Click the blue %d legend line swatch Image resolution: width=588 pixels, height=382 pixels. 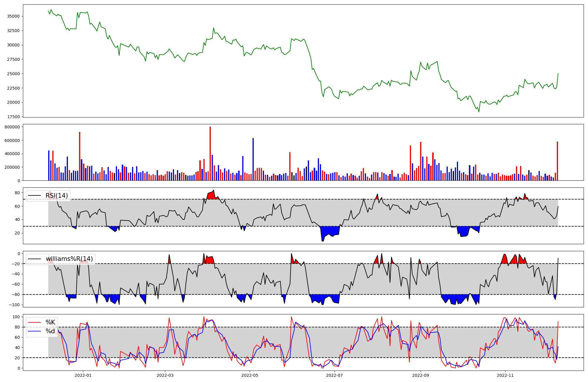point(34,331)
